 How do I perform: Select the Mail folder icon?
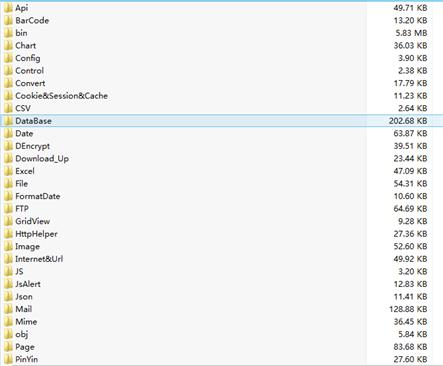[x=8, y=309]
